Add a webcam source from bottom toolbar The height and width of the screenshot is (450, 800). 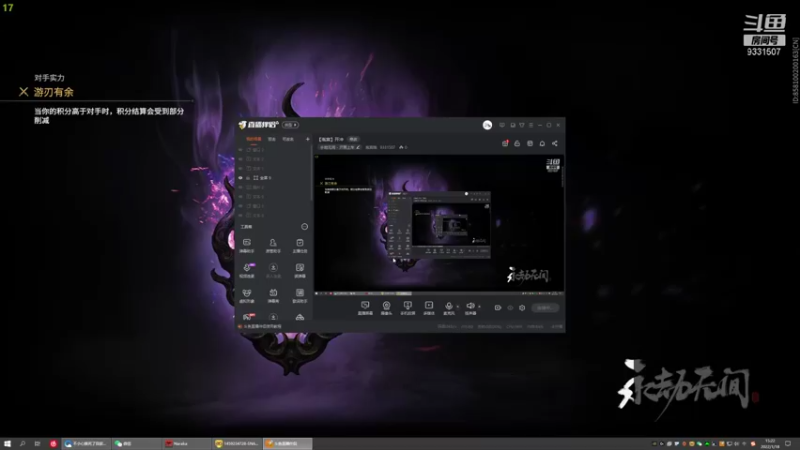tap(386, 308)
